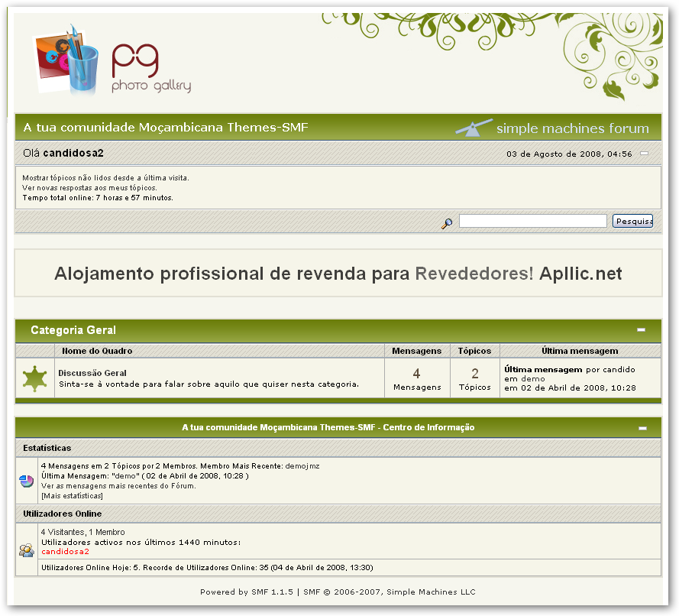Collapse the Categoria Geral category
Screen dimensions: 679x616
point(642,330)
